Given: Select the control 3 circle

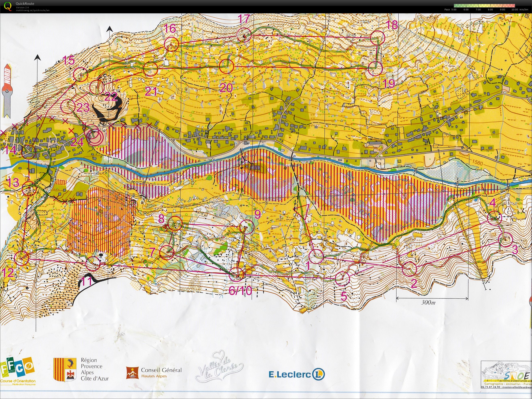Looking at the screenshot, I should coord(505,240).
